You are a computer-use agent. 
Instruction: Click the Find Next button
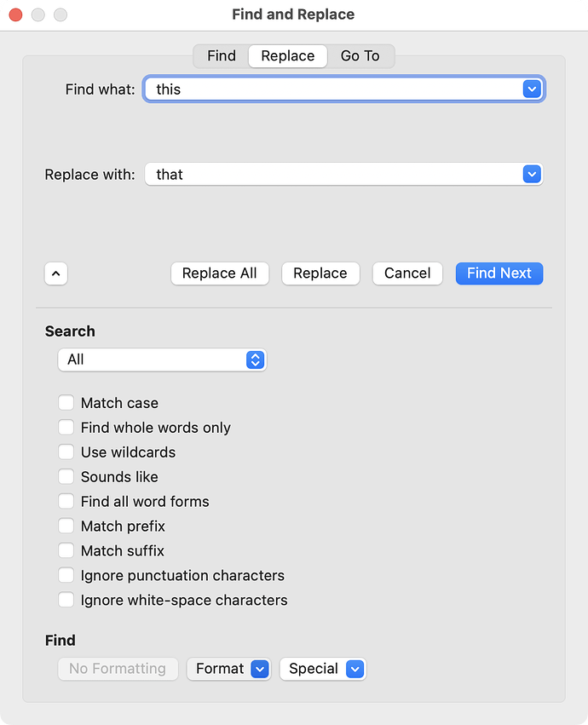(x=499, y=273)
